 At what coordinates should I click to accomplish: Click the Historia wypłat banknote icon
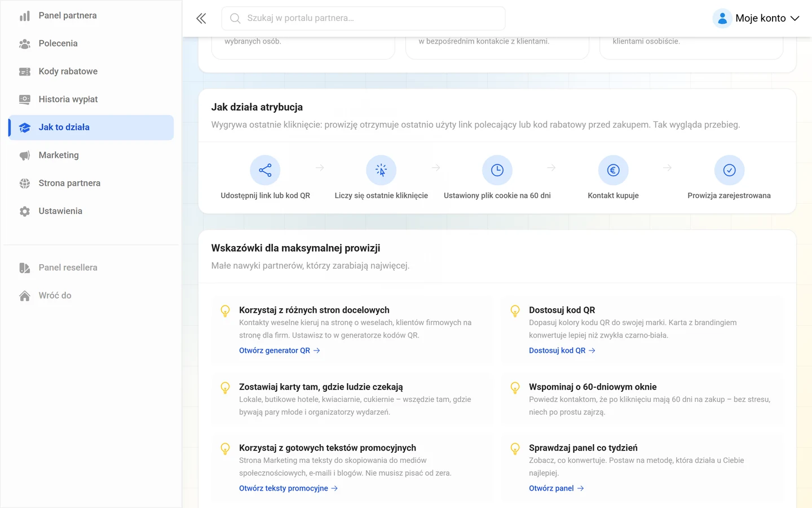tap(25, 99)
